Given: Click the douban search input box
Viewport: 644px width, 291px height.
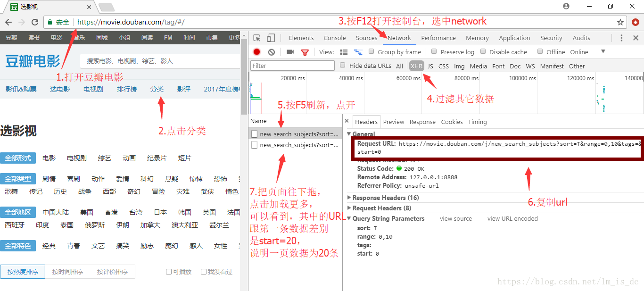Looking at the screenshot, I should click(160, 61).
